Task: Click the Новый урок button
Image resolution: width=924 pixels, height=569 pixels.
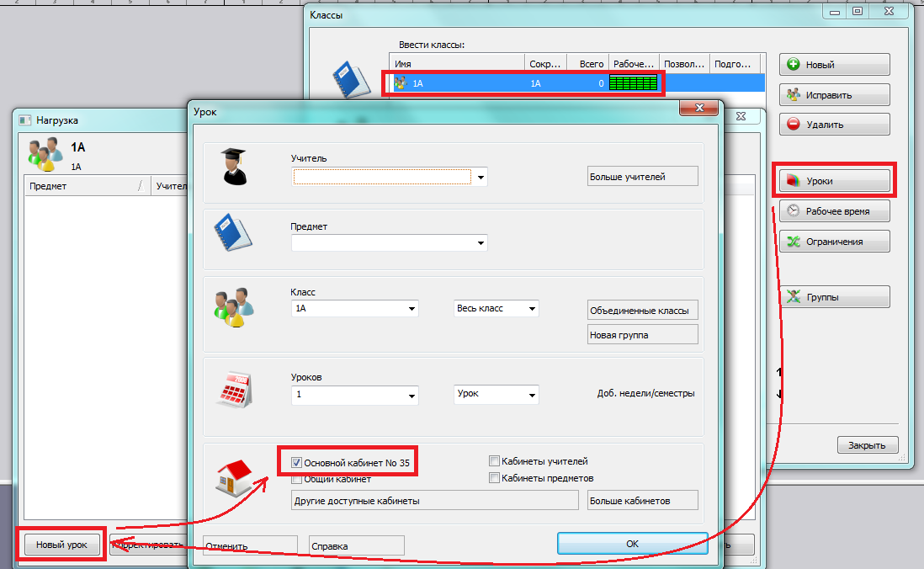Action: pos(63,545)
